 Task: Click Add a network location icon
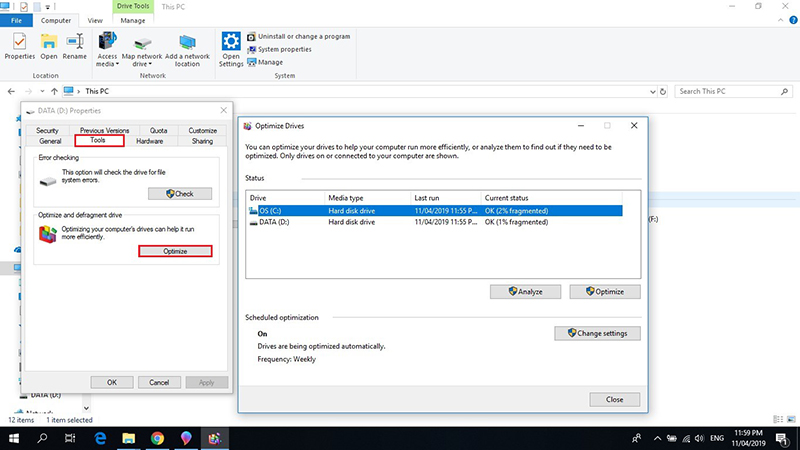pyautogui.click(x=187, y=49)
